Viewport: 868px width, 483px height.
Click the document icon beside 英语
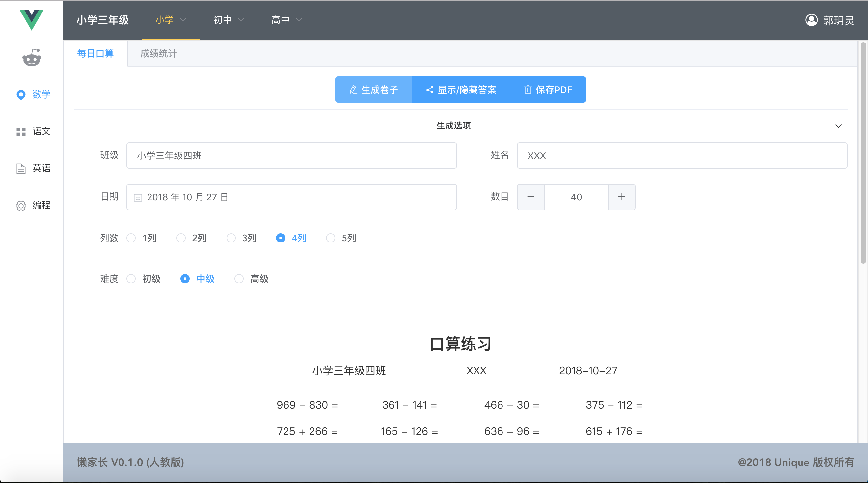[21, 169]
